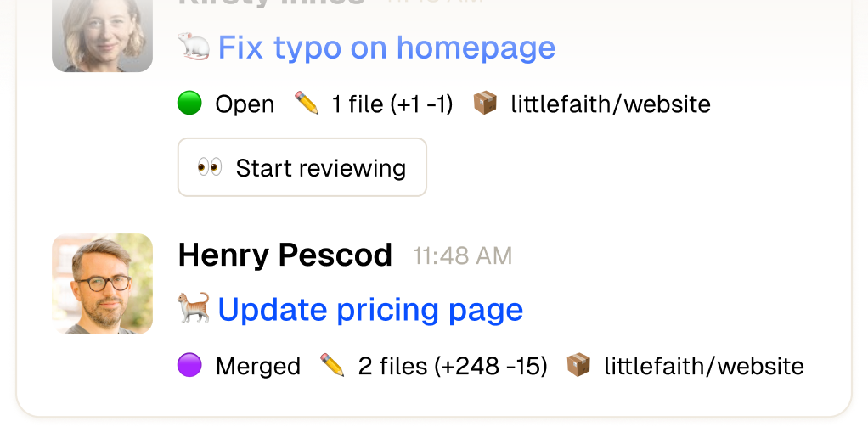Open the Fix typo on homepage link
The height and width of the screenshot is (438, 868).
pyautogui.click(x=386, y=48)
